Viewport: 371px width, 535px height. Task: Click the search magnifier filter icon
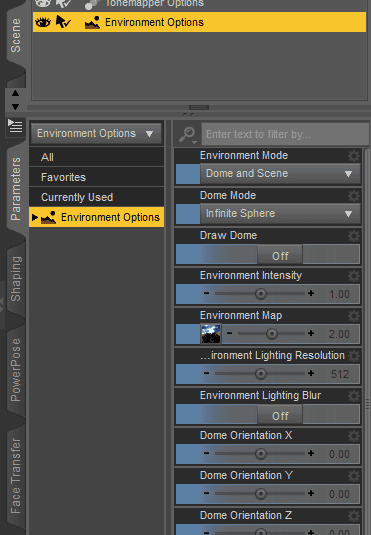pos(188,134)
